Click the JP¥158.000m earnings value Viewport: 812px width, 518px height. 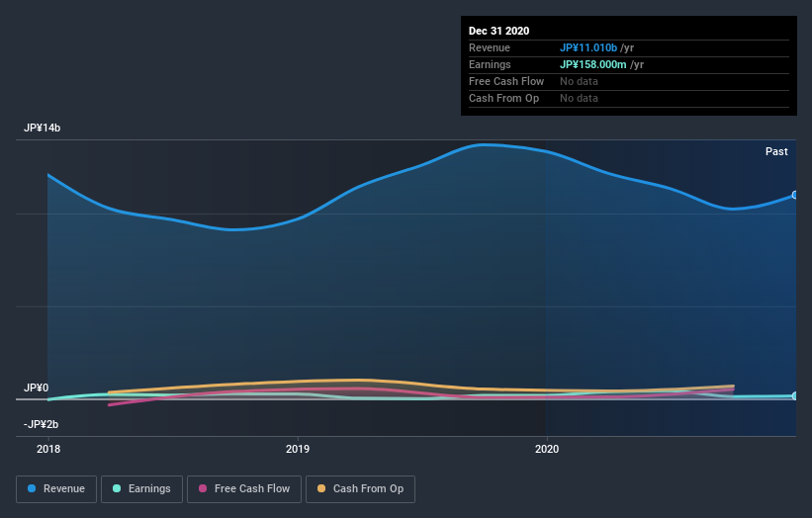593,64
